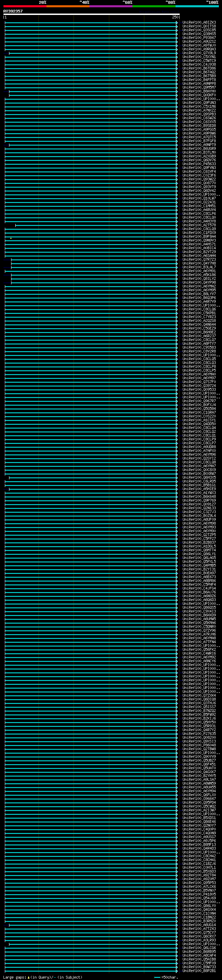
Task: Click hit label UniRef100_A6R237
Action: point(199,336)
